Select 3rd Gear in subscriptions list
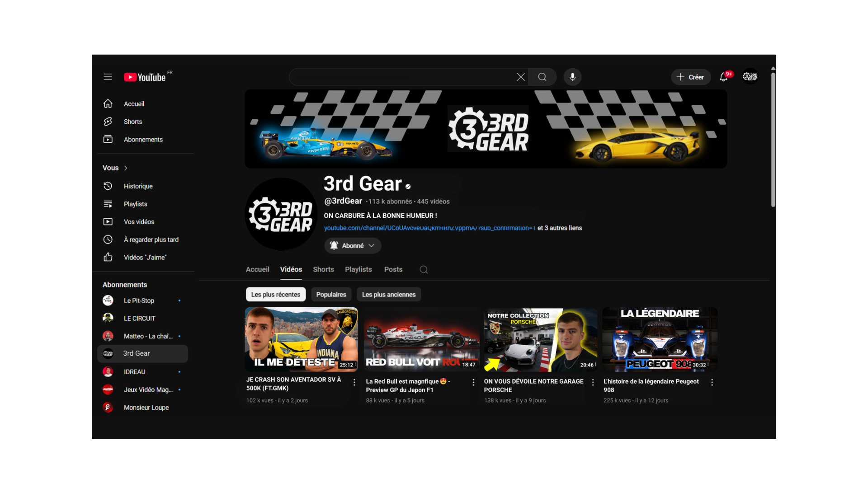The height and width of the screenshot is (488, 868). (x=143, y=354)
